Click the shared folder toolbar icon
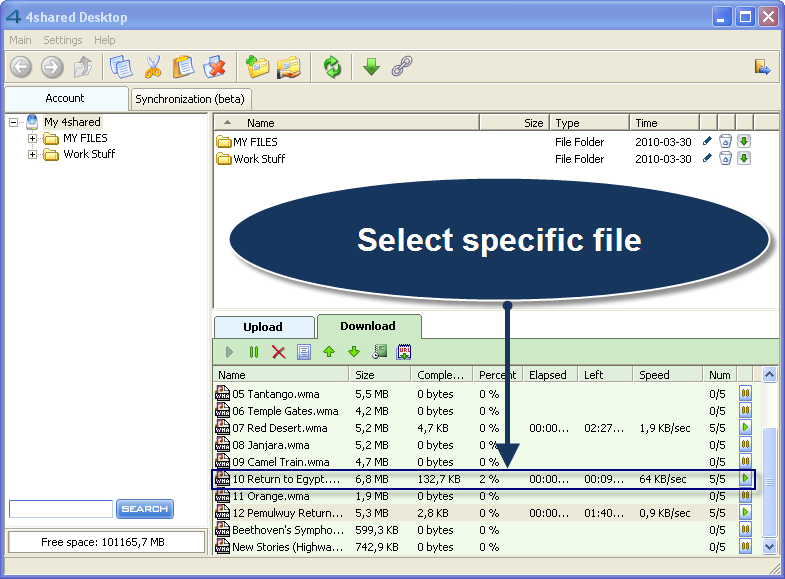Screen dimensions: 785x579 point(289,67)
